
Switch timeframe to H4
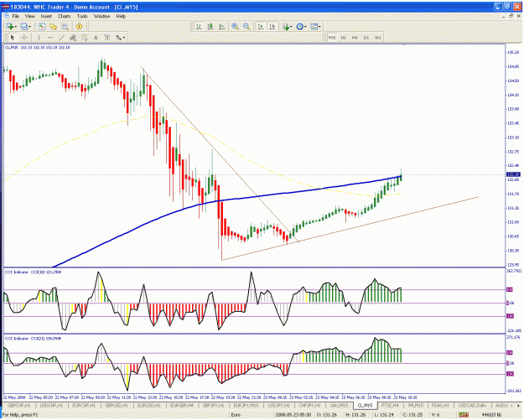tap(355, 38)
